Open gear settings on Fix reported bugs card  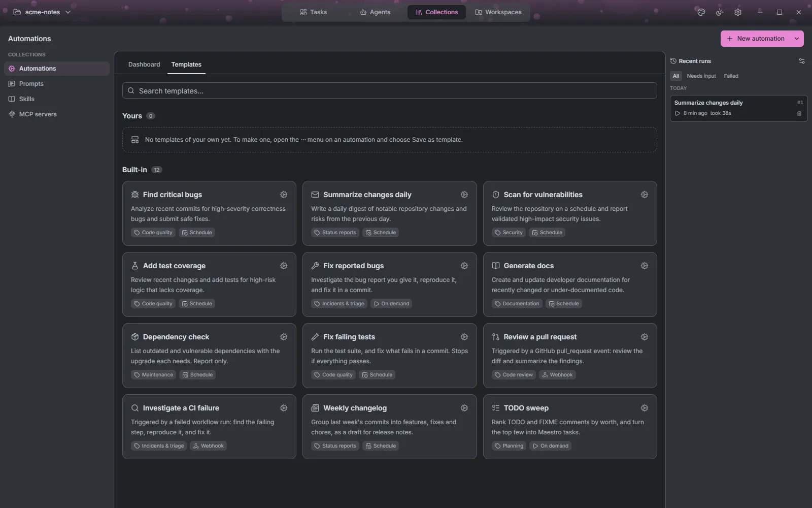click(464, 266)
